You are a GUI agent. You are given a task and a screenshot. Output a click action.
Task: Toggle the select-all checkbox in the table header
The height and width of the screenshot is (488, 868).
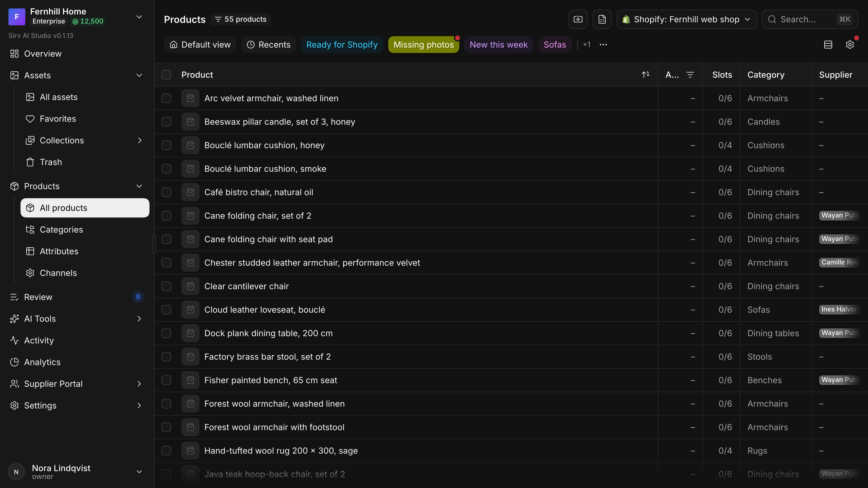point(166,75)
